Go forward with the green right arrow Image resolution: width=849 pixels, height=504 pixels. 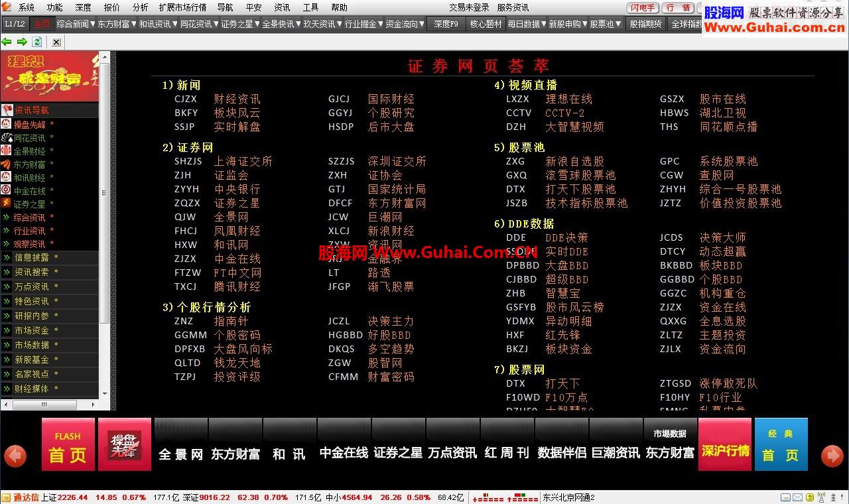22,42
